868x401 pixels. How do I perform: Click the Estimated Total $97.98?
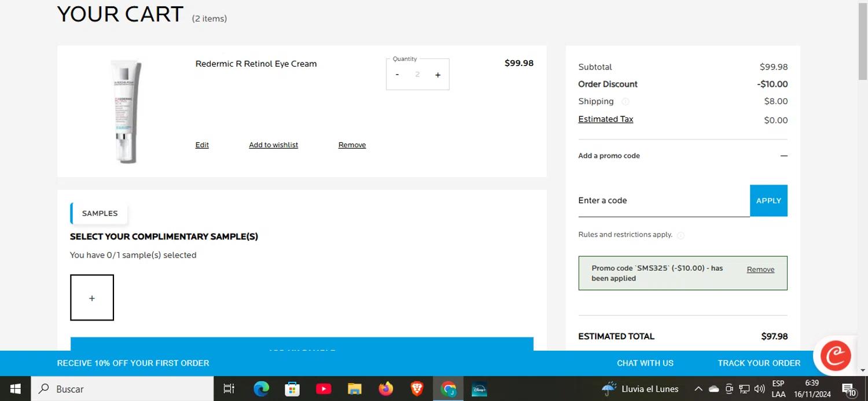pyautogui.click(x=774, y=336)
